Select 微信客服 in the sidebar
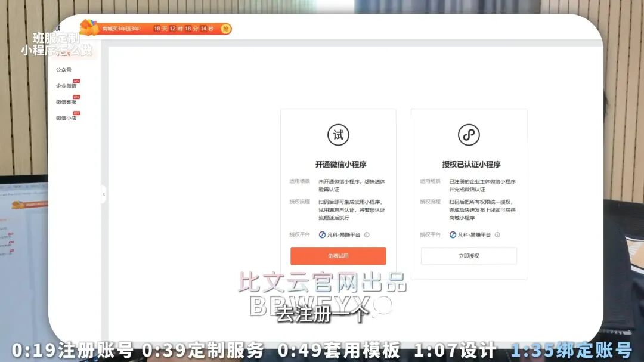The width and height of the screenshot is (644, 362). click(66, 102)
